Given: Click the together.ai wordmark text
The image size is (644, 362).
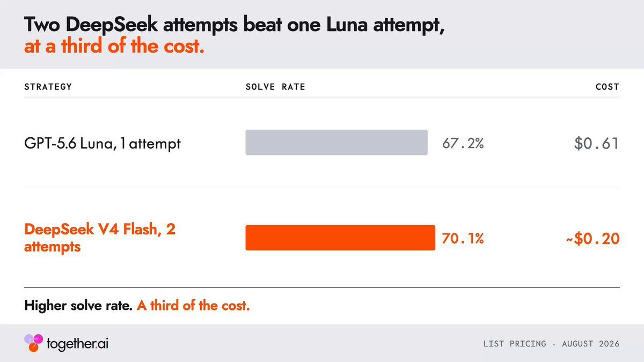Looking at the screenshot, I should (x=72, y=343).
